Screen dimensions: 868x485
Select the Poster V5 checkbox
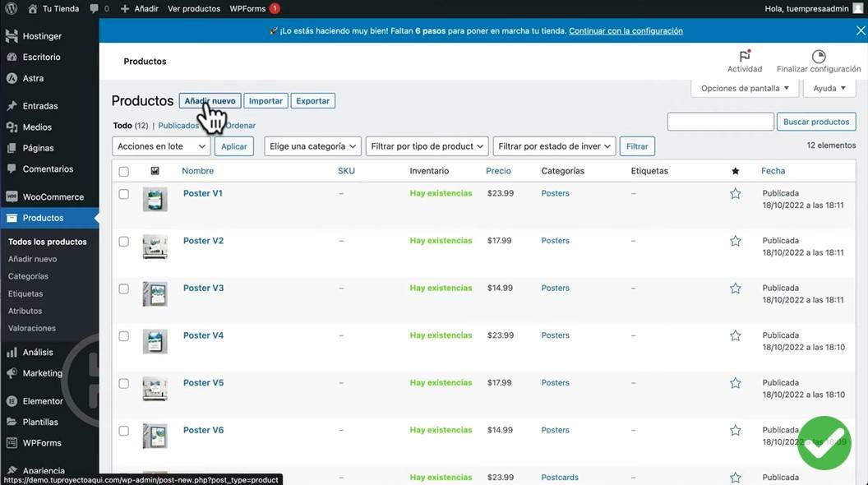[123, 383]
